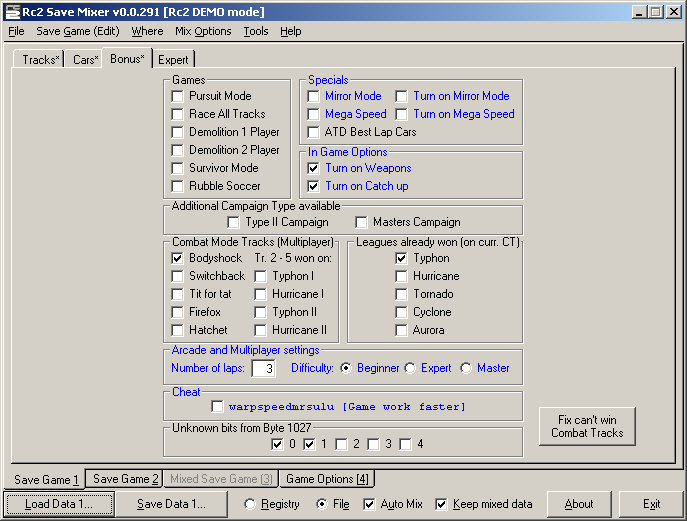Click the Number of laps field
The height and width of the screenshot is (521, 687).
(263, 368)
